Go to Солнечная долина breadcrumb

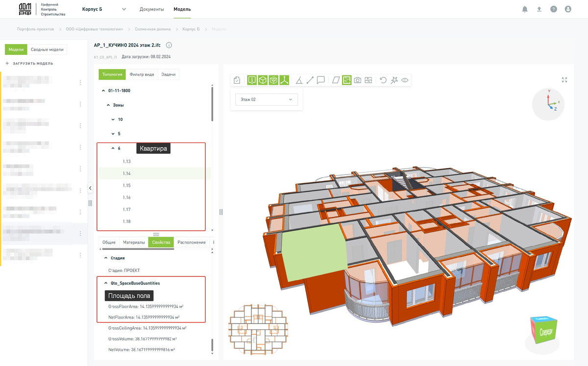coord(153,29)
